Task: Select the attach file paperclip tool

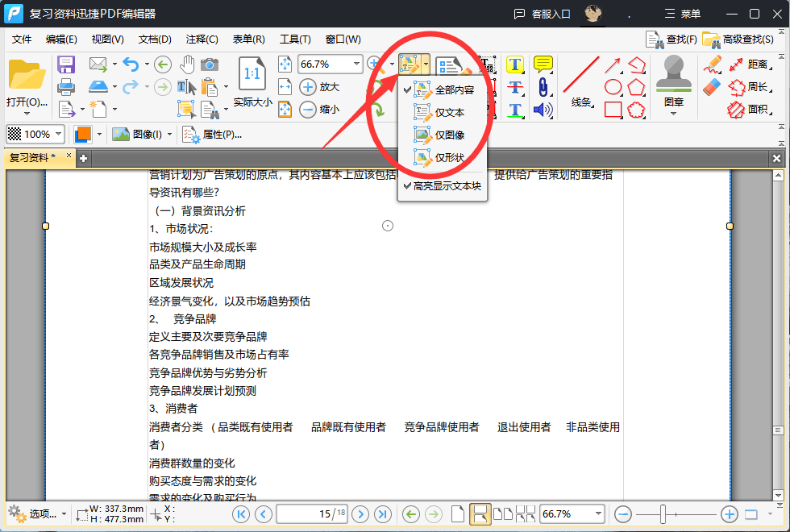Action: (543, 86)
